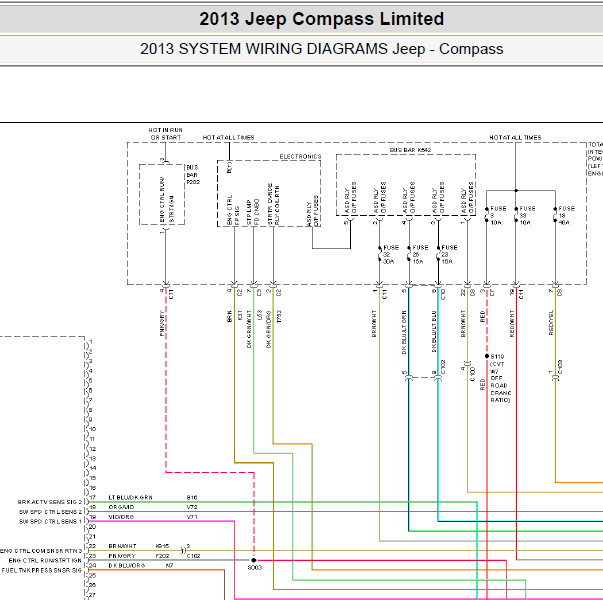This screenshot has width=603, height=600.
Task: Click the 'SW SPD CTRL SENS 2' pin label
Action: coord(51,512)
